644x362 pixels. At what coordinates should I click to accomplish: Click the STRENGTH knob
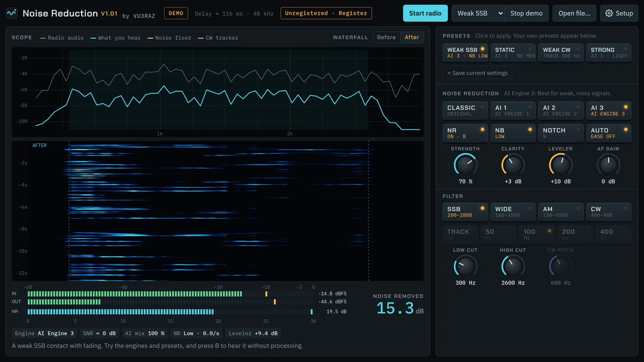coord(465,165)
